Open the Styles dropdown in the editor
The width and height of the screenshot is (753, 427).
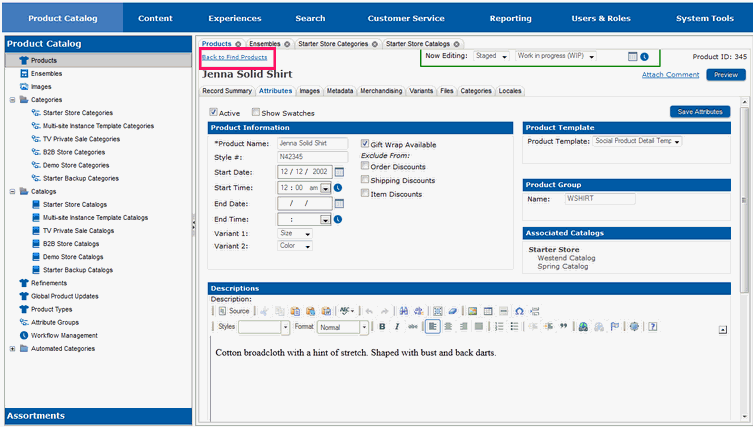pyautogui.click(x=264, y=327)
